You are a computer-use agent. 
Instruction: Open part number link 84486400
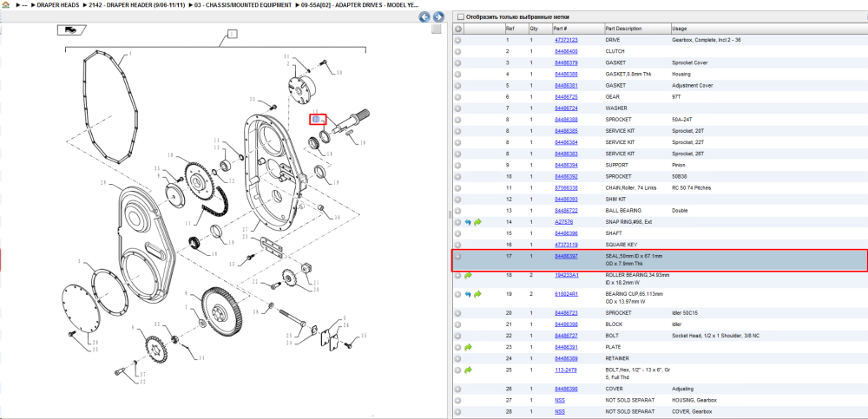coord(566,51)
